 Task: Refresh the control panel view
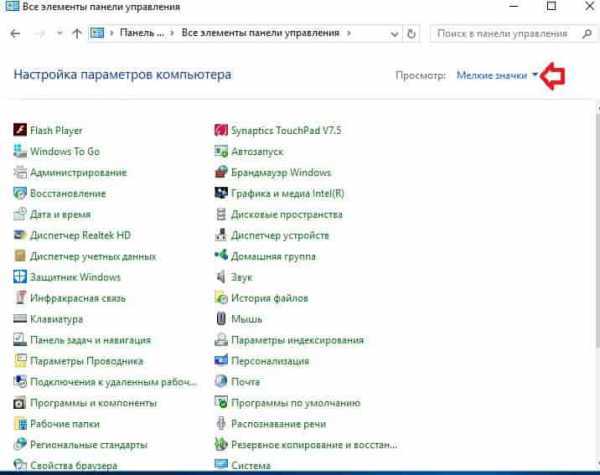pos(411,34)
